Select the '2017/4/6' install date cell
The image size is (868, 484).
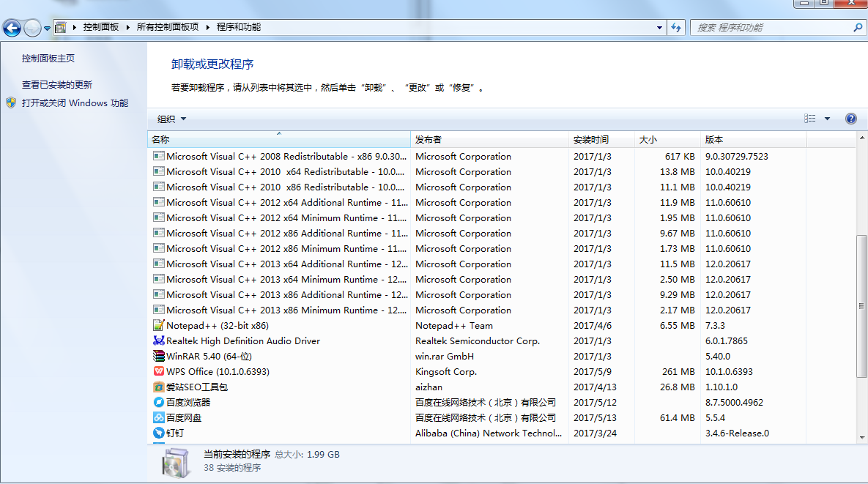[591, 326]
